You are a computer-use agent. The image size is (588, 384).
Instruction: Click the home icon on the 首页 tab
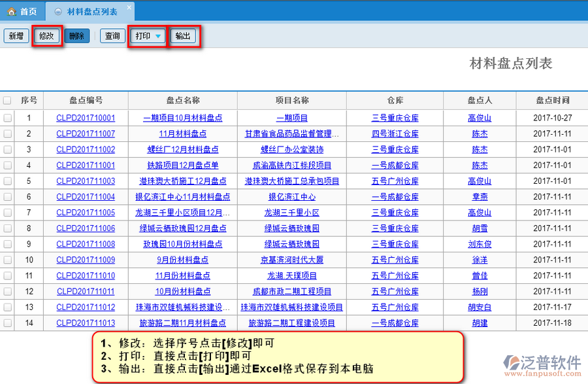pos(11,12)
